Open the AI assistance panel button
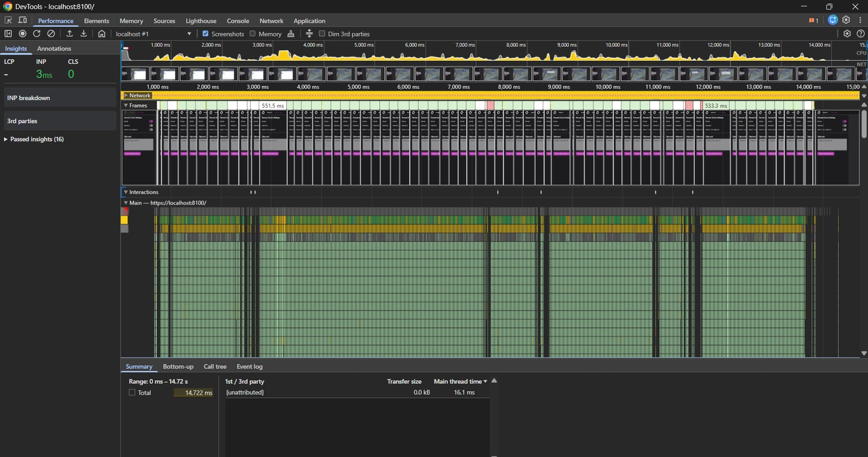 click(x=833, y=20)
